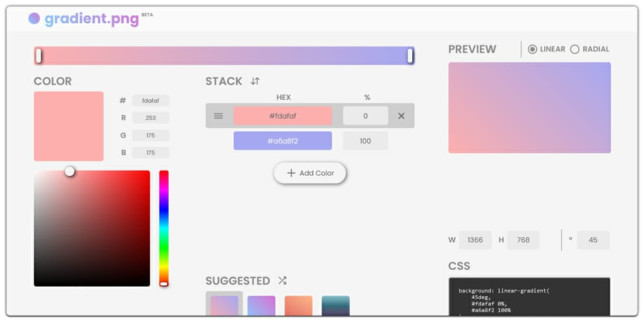
Task: Click the hex value input field
Action: (151, 100)
